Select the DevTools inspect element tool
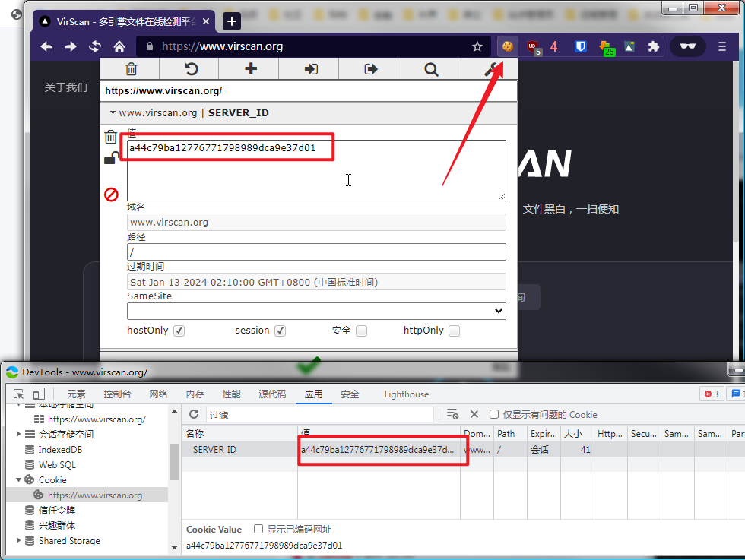 pyautogui.click(x=18, y=394)
